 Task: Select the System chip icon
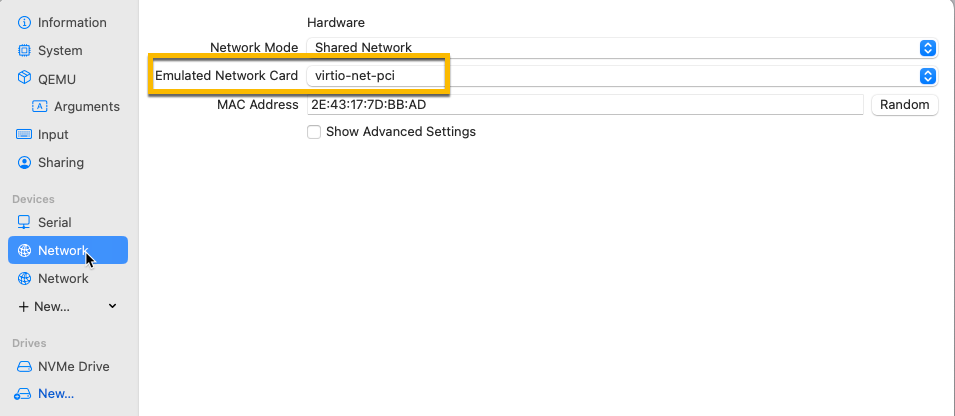24,51
